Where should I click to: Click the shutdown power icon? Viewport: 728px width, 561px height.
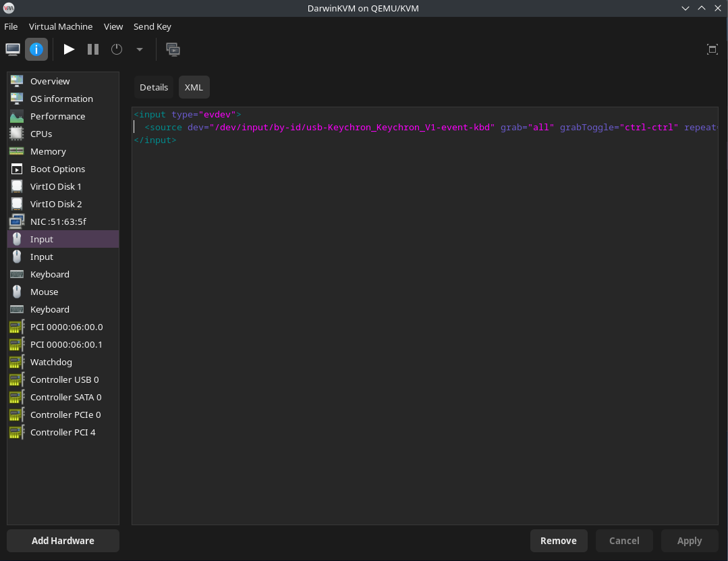pyautogui.click(x=117, y=49)
